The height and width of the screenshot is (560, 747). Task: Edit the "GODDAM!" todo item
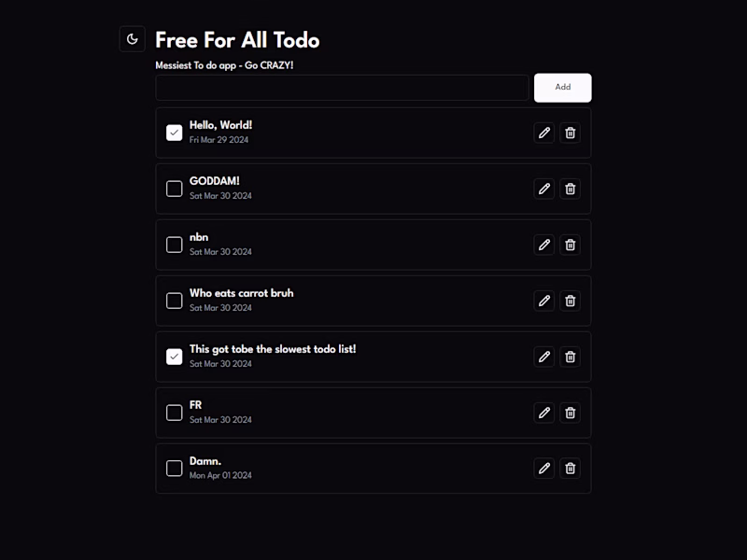(544, 189)
